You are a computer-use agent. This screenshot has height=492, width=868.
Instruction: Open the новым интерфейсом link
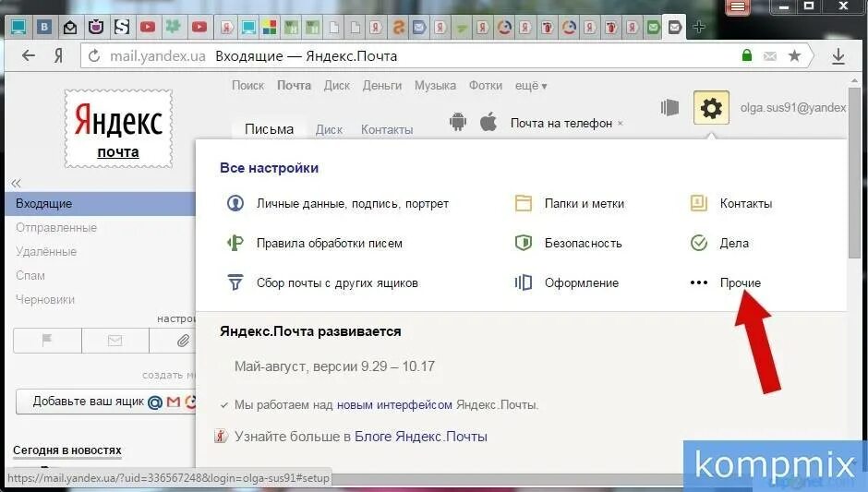[394, 405]
